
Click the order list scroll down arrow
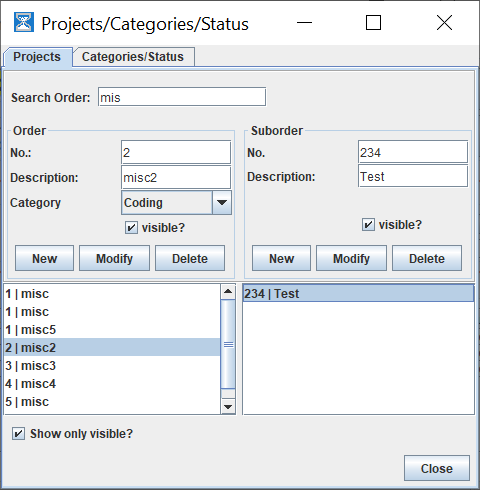pos(228,406)
